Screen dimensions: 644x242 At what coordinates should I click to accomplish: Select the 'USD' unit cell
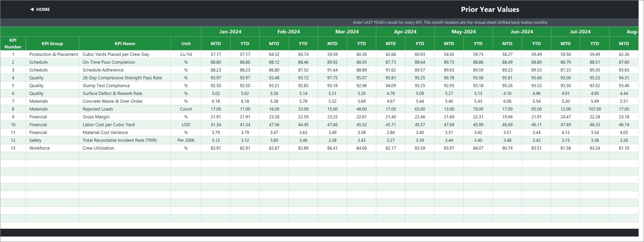click(186, 124)
